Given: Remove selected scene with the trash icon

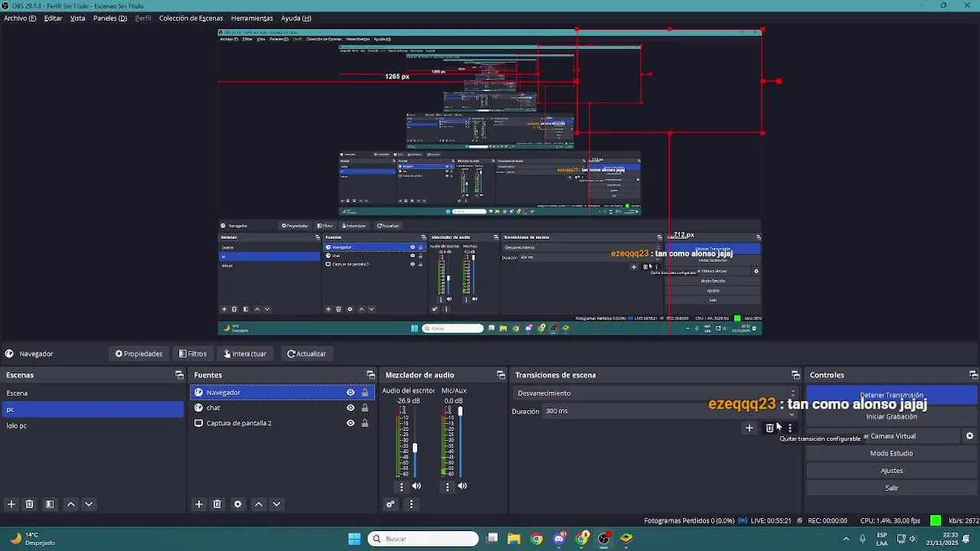Looking at the screenshot, I should tap(29, 504).
